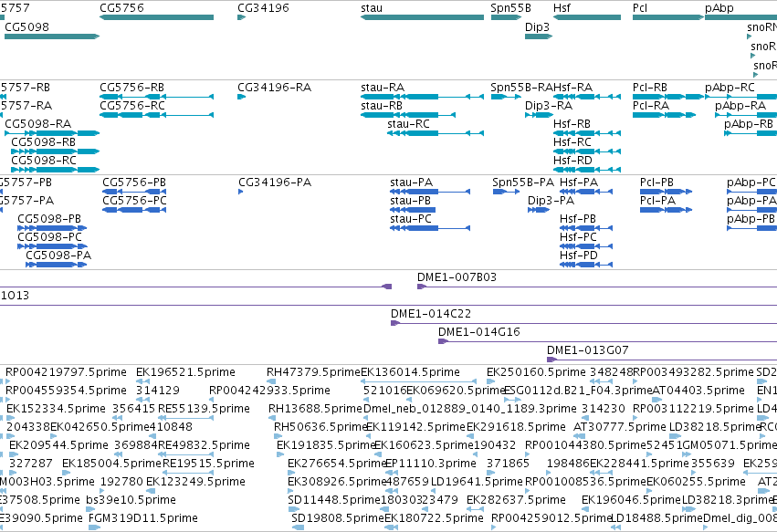Click EST RE55139.5prime
This screenshot has height=532, width=777.
(204, 409)
